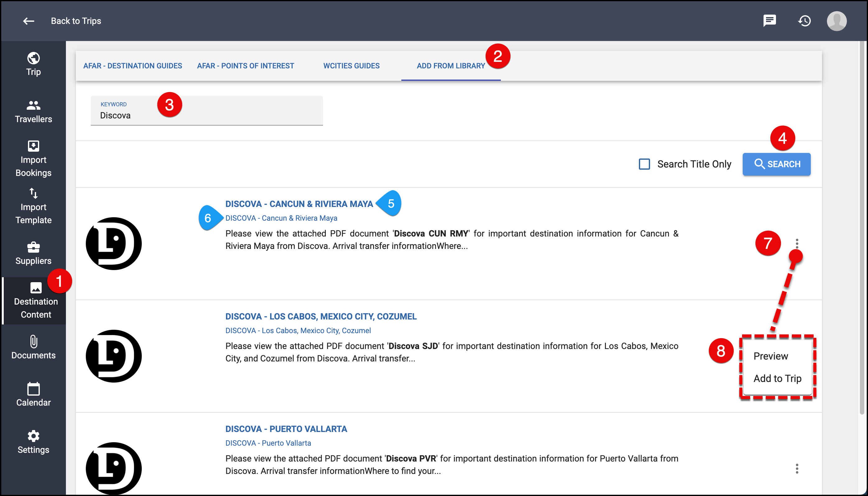Screen dimensions: 868x496
Task: Switch to AFAR - Destination Guides tab
Action: (x=132, y=66)
